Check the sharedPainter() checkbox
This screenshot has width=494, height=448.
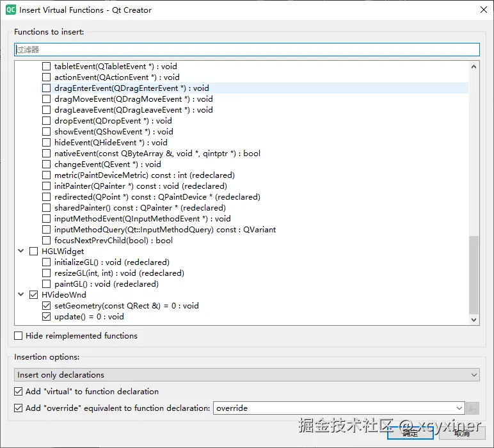click(x=46, y=207)
